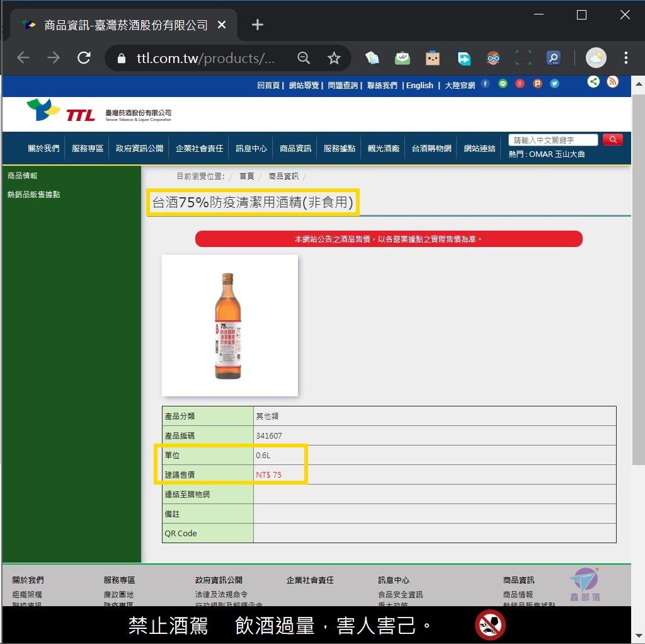Click the alcohol bottle product image

click(229, 325)
